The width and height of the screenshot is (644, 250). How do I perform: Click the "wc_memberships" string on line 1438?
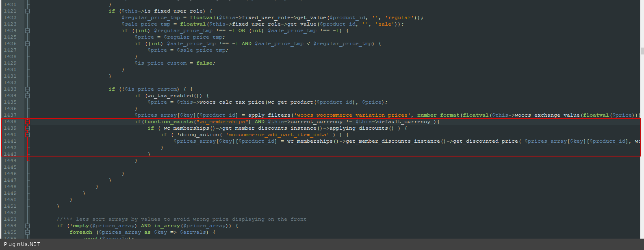pos(222,122)
